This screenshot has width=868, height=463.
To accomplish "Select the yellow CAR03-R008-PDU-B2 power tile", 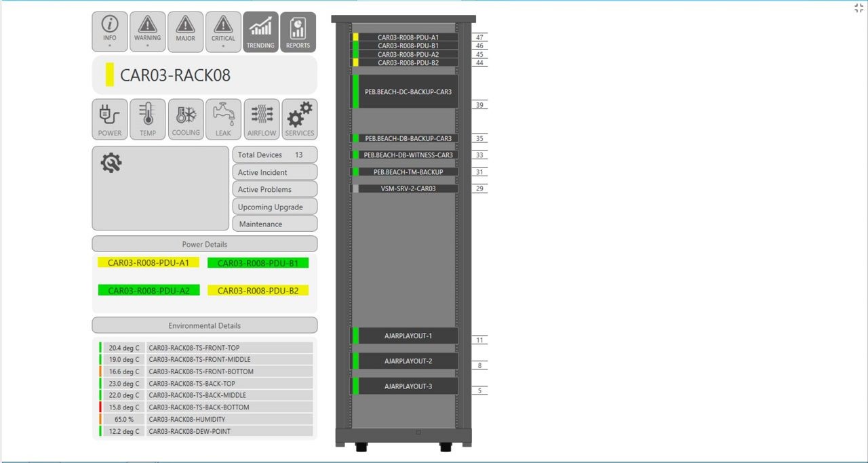I will [258, 290].
